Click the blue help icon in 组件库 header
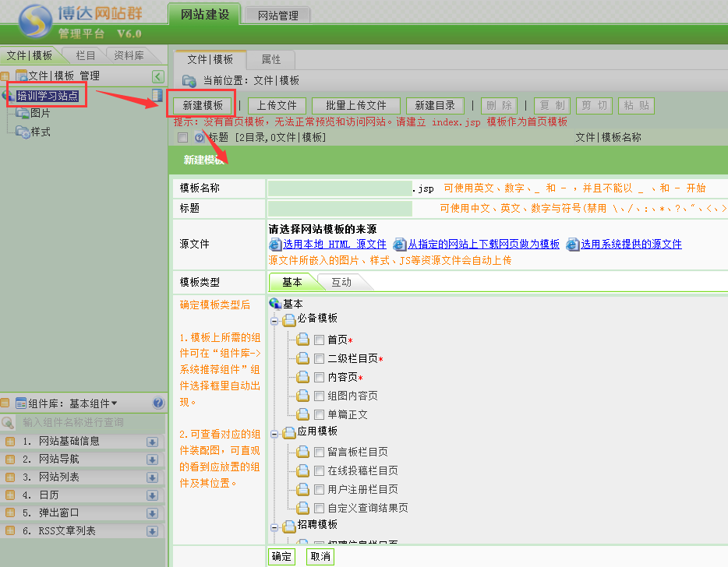This screenshot has width=728, height=567. pos(158,403)
